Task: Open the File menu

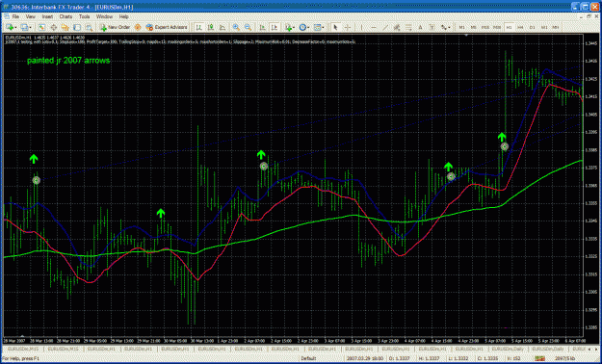Action: (x=15, y=17)
